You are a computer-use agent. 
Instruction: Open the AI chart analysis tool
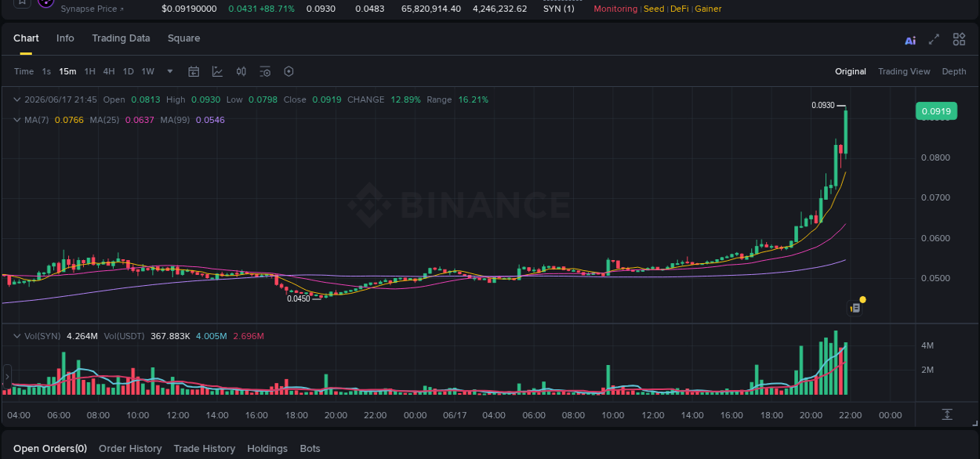(910, 41)
